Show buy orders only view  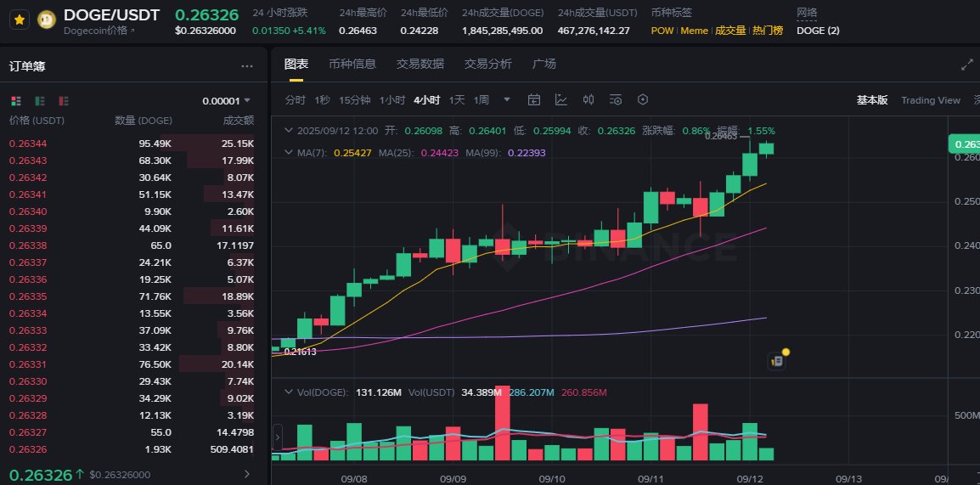pos(40,100)
